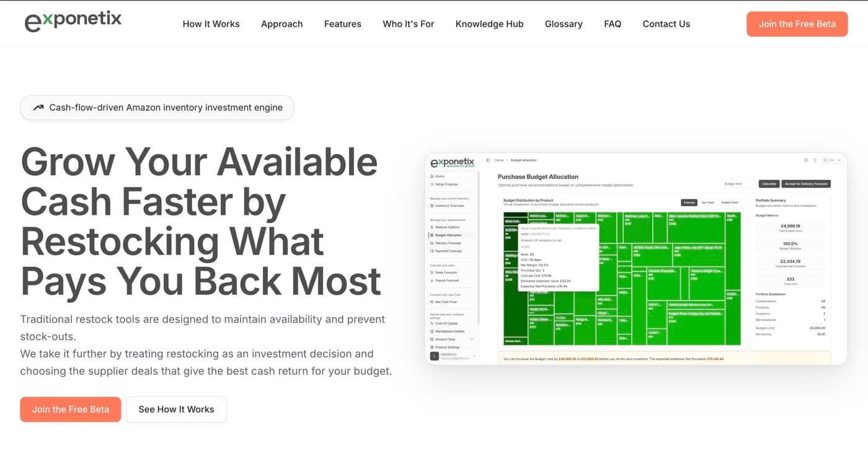The image size is (868, 474).
Task: Click the Calculate button in the dashboard
Action: 769,184
